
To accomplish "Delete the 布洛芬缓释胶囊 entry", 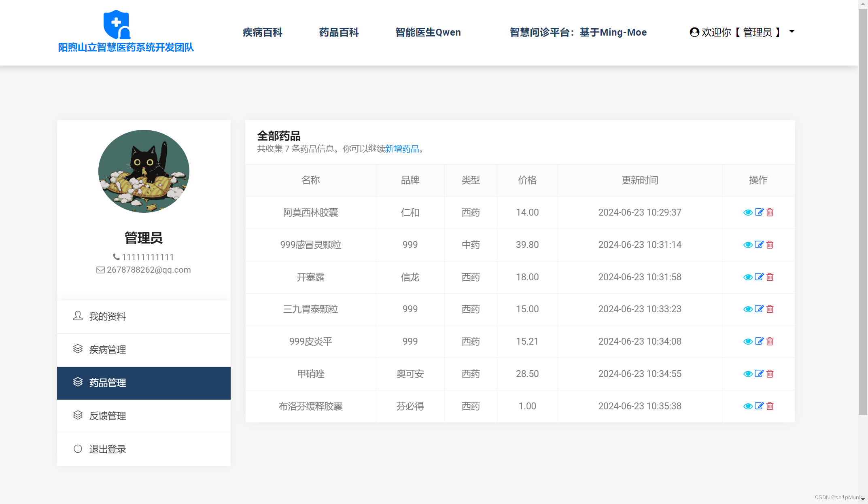I will [770, 406].
